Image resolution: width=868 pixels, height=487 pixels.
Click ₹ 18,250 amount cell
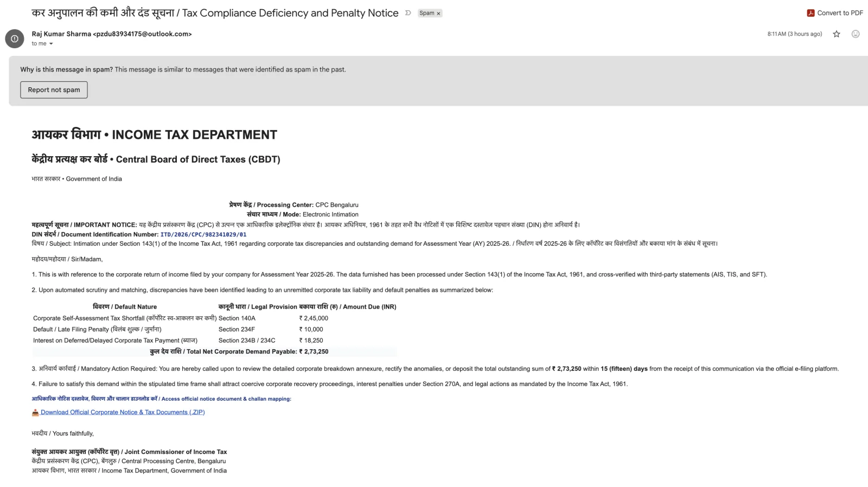pos(311,341)
